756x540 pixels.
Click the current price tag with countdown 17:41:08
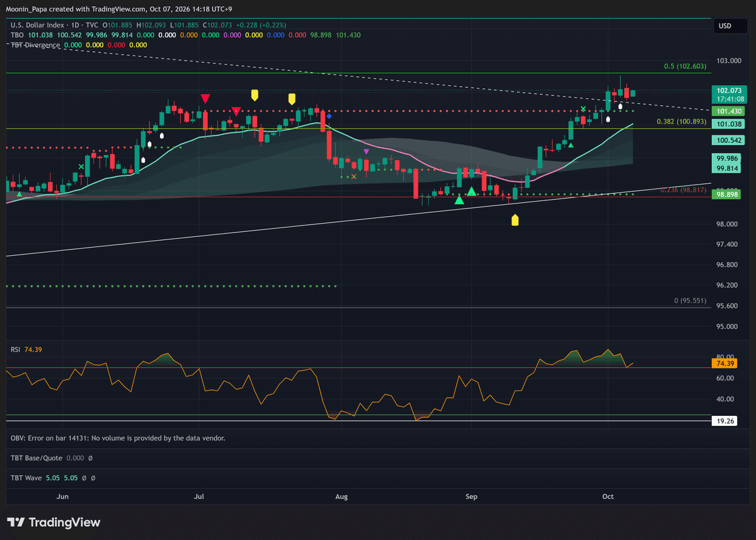coord(728,95)
